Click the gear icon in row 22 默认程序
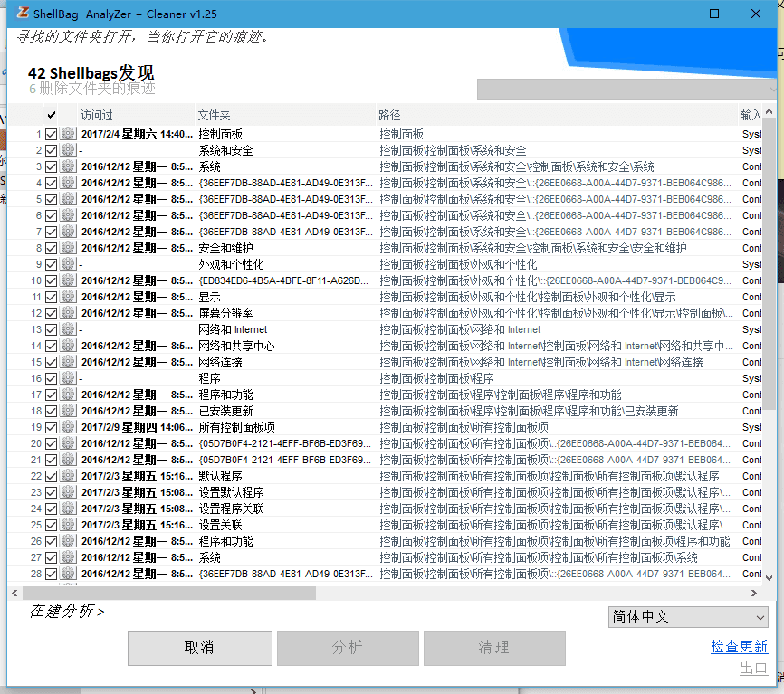The width and height of the screenshot is (784, 694). pos(68,476)
